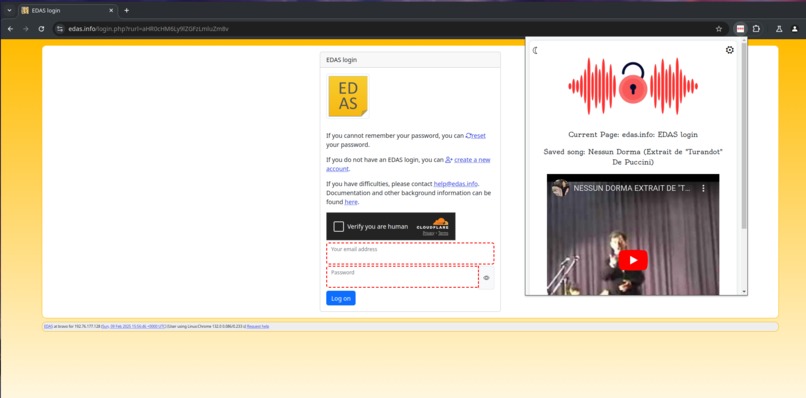Screen dimensions: 806x398
Task: Click the 'Current Page: edas.info' text
Action: click(633, 135)
